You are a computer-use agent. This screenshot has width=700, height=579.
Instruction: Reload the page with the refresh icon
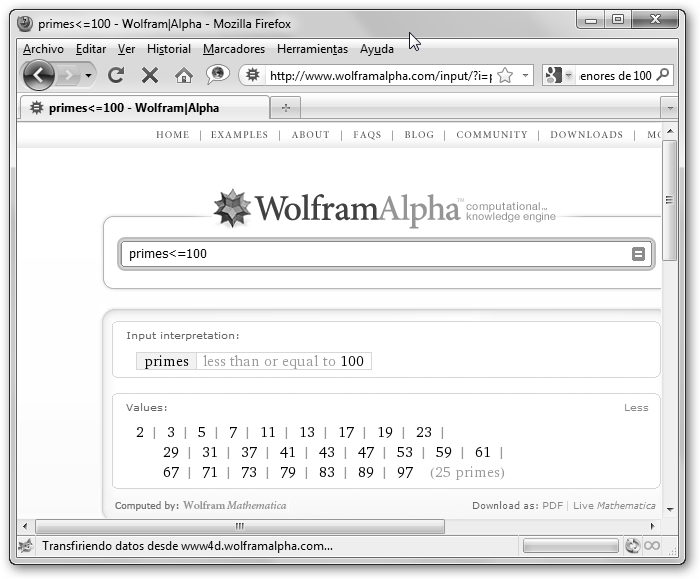(x=116, y=75)
